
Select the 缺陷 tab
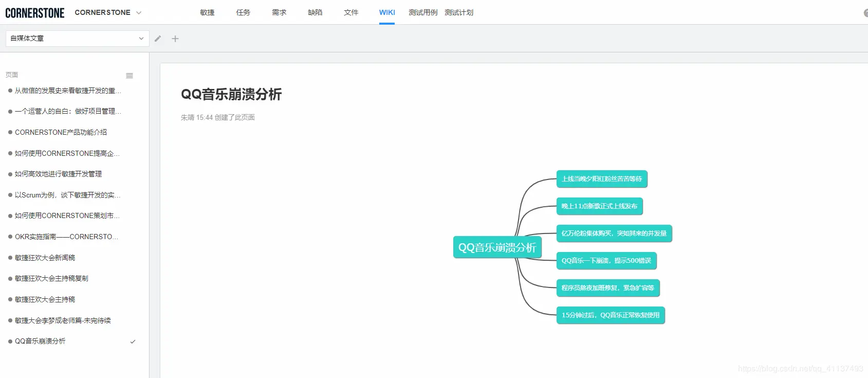pyautogui.click(x=316, y=12)
